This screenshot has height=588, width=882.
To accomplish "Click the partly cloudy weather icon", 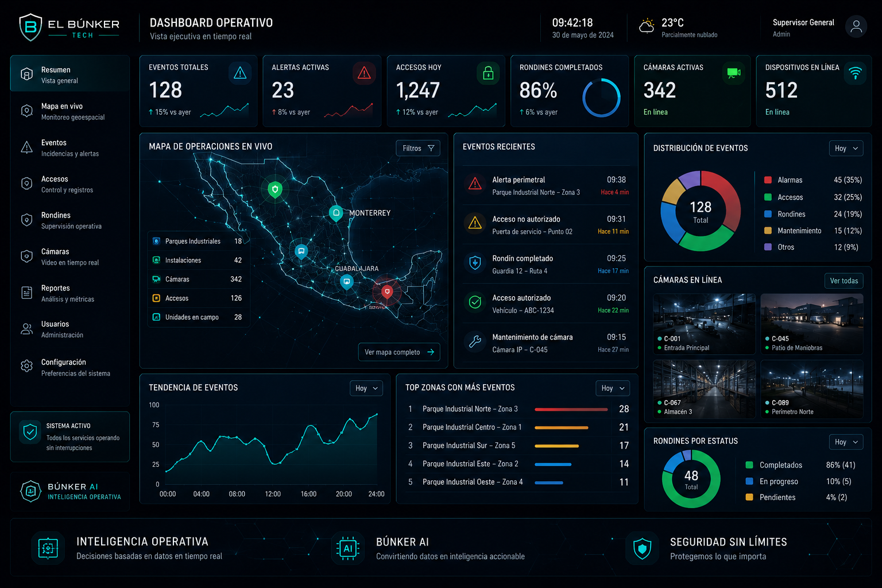I will click(x=647, y=26).
